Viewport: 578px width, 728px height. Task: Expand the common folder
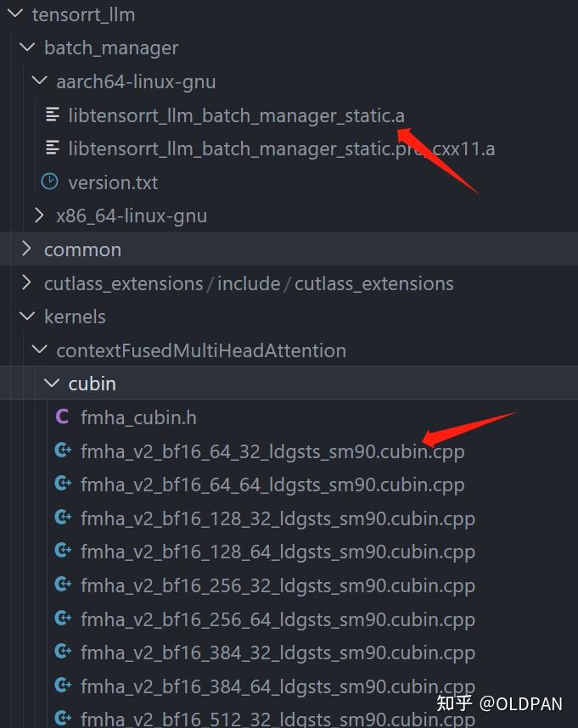(x=27, y=249)
